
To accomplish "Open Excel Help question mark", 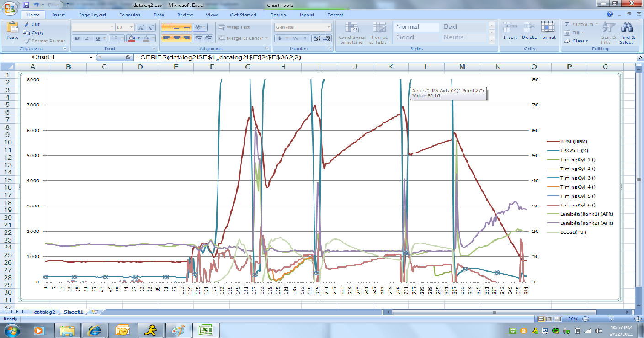I will tap(610, 14).
